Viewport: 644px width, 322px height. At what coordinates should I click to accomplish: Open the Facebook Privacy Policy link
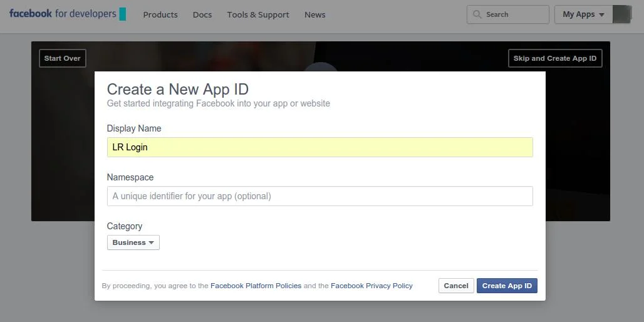click(x=371, y=286)
